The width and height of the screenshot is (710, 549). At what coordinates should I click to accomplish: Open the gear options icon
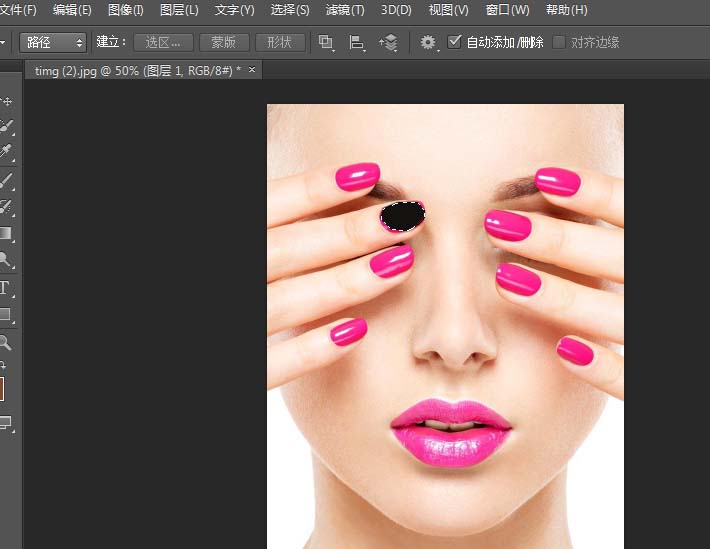pos(428,43)
